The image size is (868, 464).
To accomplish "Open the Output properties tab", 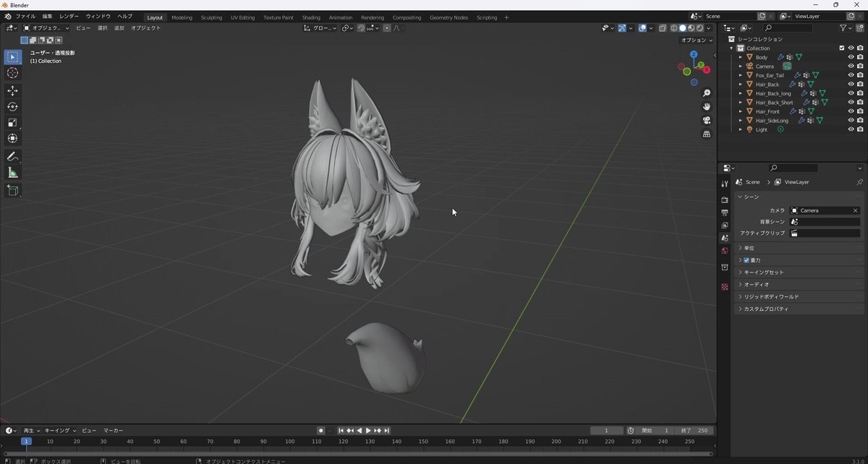I will click(725, 212).
